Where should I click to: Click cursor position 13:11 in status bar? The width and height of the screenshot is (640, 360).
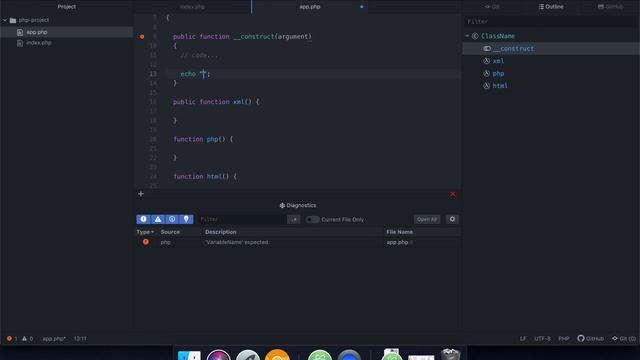(x=80, y=338)
